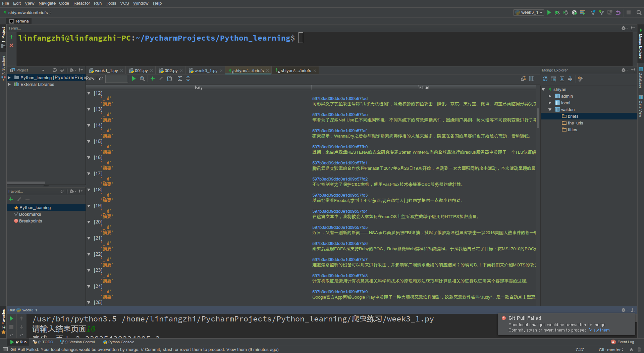Image resolution: width=644 pixels, height=353 pixels.
Task: Open the Event Log
Action: coord(623,342)
